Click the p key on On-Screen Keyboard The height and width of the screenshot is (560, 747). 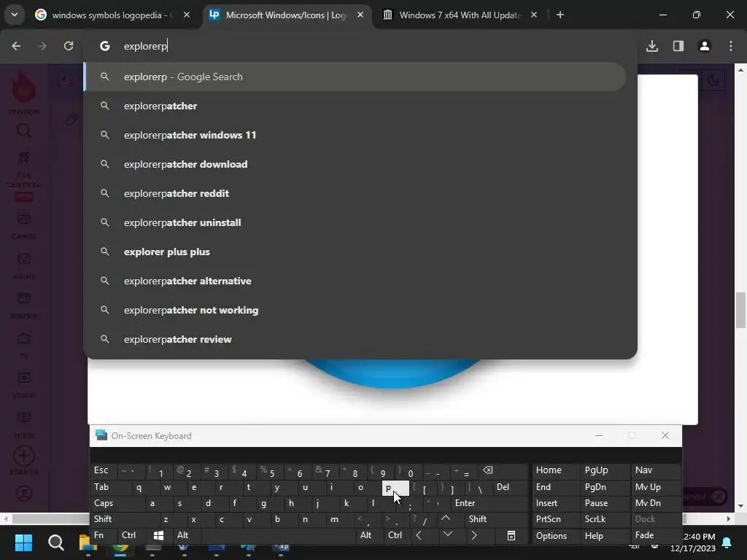click(395, 488)
